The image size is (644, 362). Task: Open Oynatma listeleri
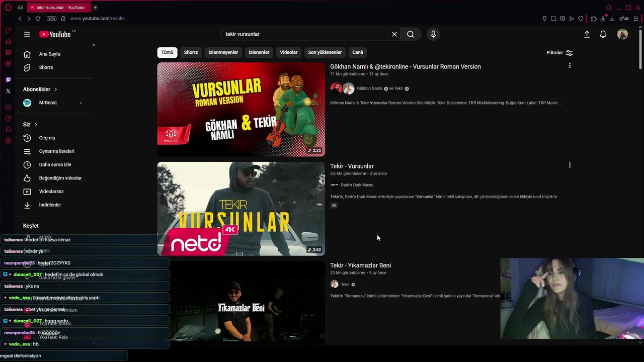pos(54,151)
